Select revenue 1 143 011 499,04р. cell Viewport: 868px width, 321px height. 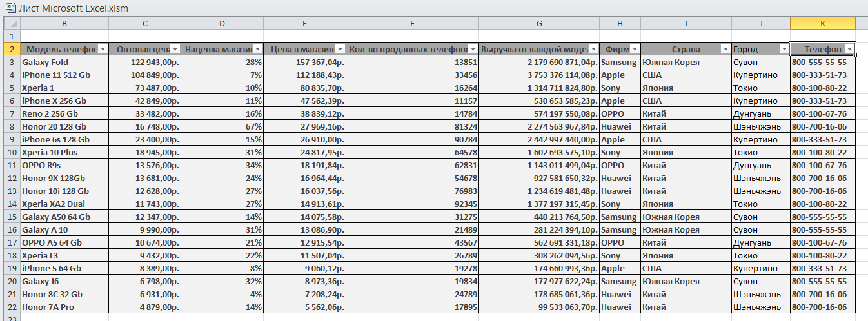(x=539, y=165)
